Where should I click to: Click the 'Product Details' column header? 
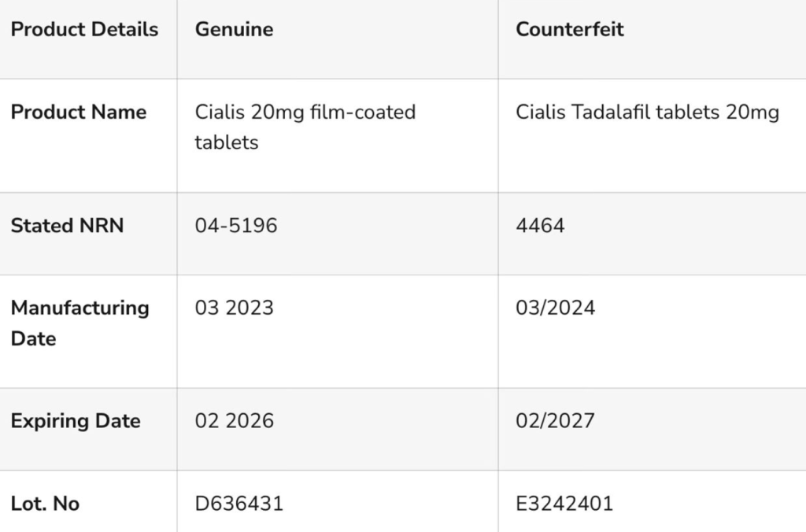[x=84, y=30]
